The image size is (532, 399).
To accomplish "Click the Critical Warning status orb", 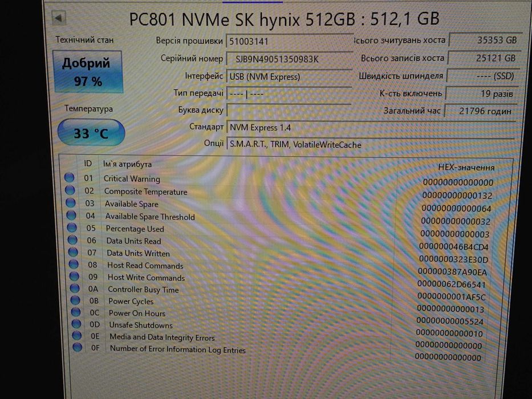I will point(69,177).
